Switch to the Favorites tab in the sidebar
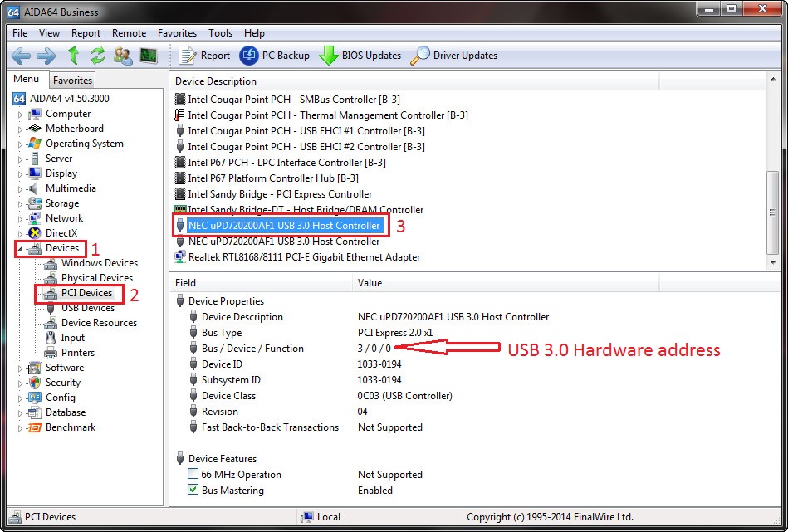The width and height of the screenshot is (788, 532). click(x=72, y=81)
